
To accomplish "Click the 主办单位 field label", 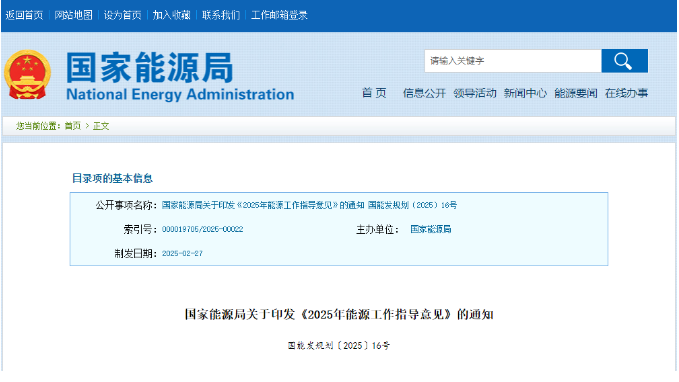I will pyautogui.click(x=377, y=230).
